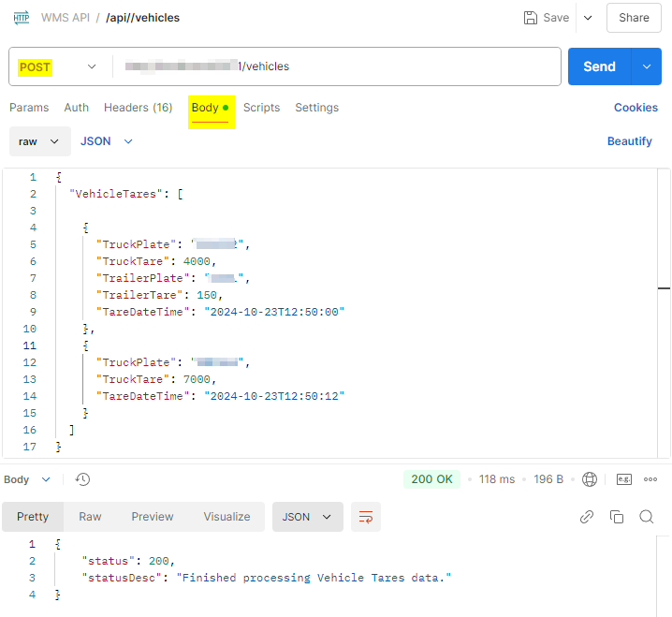The width and height of the screenshot is (672, 617).
Task: Select the request Body tab
Action: (x=210, y=108)
